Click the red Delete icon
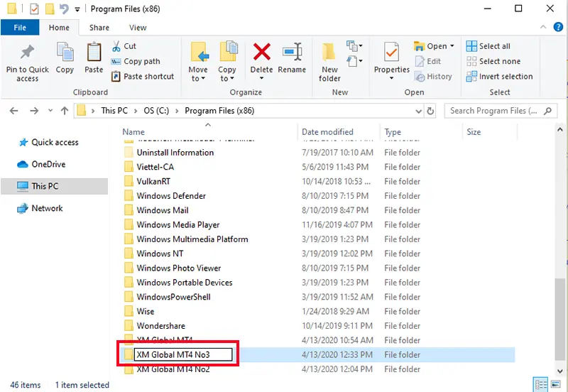Image resolution: width=568 pixels, height=392 pixels. pyautogui.click(x=261, y=52)
